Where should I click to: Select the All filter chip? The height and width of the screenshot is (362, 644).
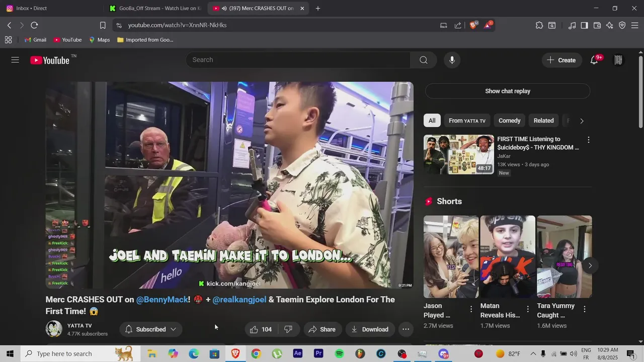(432, 121)
